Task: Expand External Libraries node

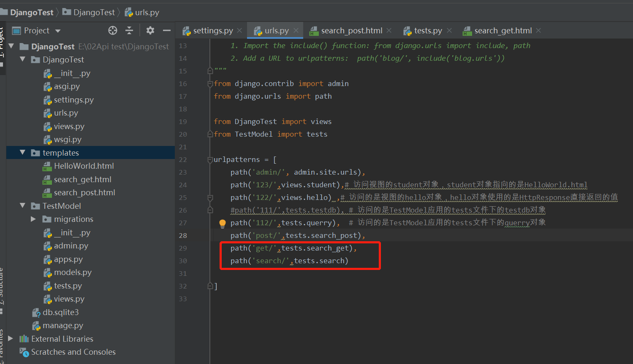Action: point(11,339)
